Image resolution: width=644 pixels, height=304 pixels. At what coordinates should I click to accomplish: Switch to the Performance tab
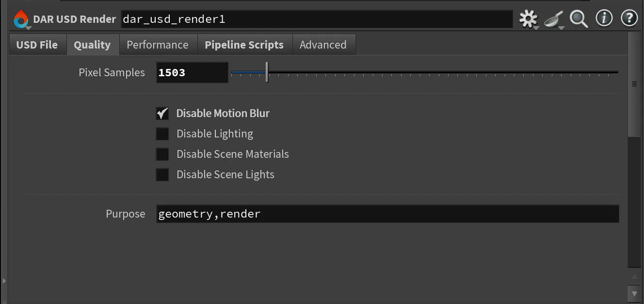pyautogui.click(x=158, y=44)
